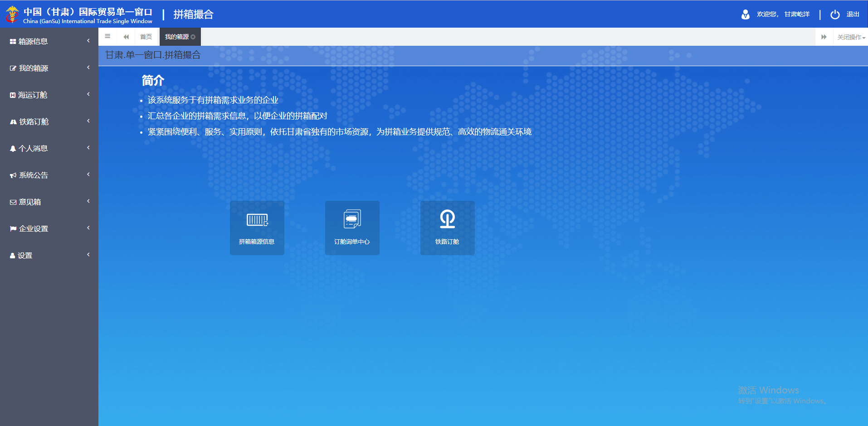The width and height of the screenshot is (868, 426).
Task: Click the double left arrow tab scroll icon
Action: (126, 37)
